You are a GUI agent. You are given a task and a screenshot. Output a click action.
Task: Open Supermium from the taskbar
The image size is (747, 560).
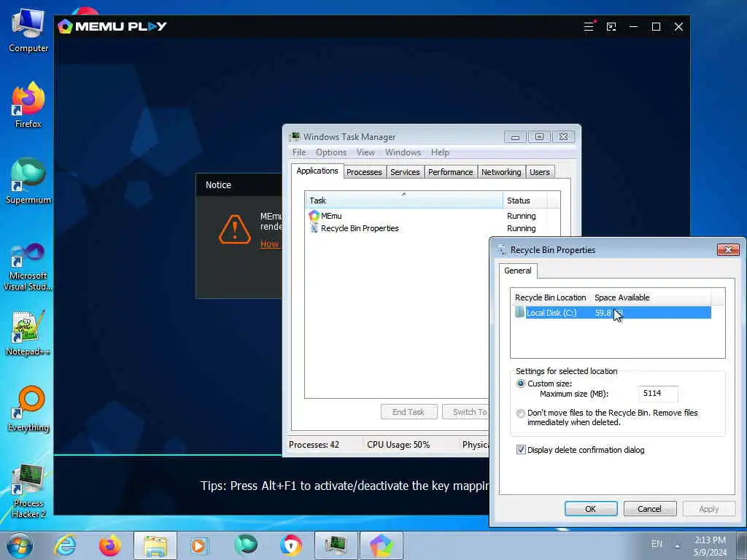[x=246, y=545]
